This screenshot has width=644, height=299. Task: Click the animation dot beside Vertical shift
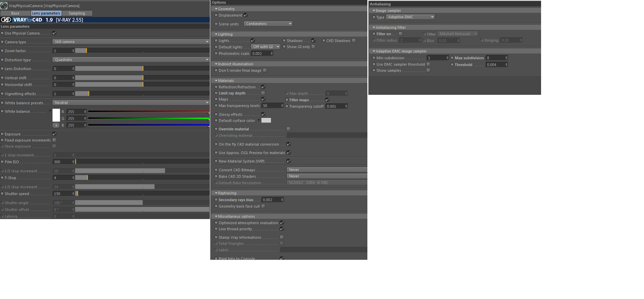[x=2, y=78]
